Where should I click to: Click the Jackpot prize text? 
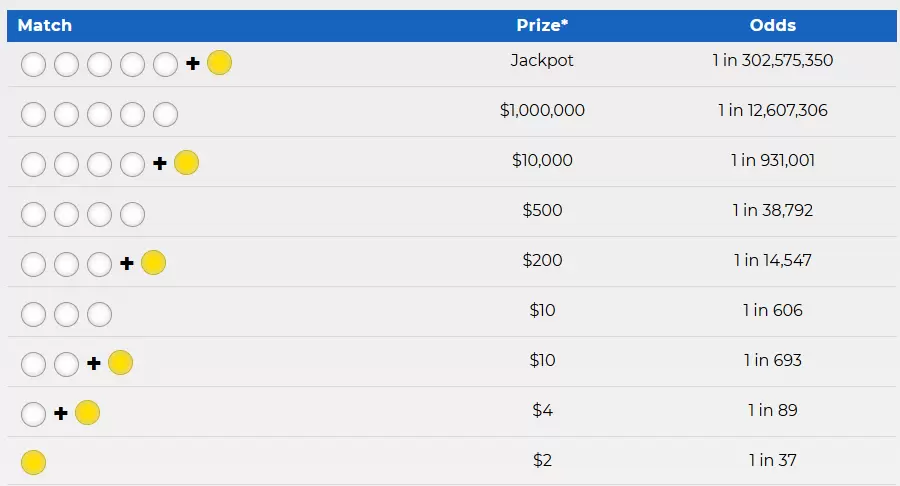tap(542, 60)
